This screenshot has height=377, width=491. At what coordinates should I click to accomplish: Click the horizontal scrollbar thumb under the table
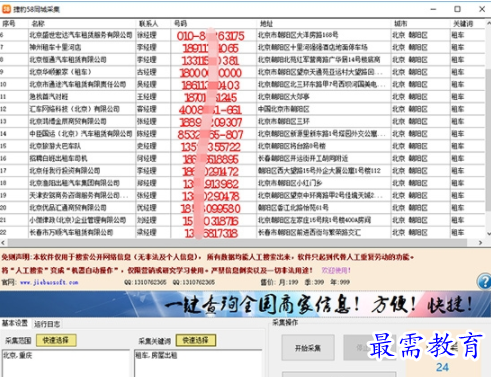[x=237, y=243]
